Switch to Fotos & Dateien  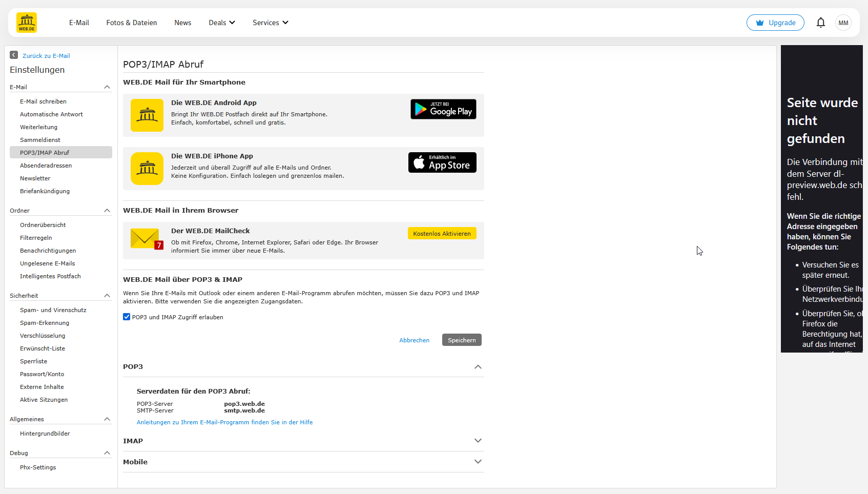point(131,22)
